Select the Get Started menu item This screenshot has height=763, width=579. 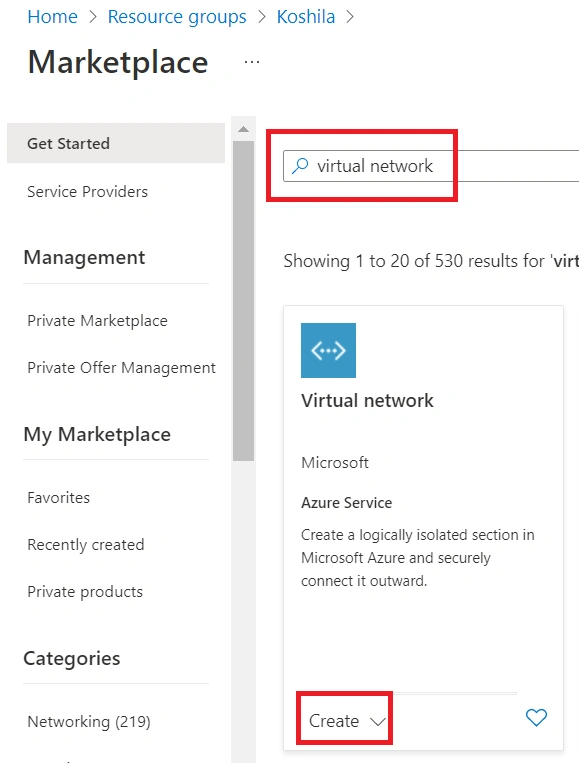[x=116, y=143]
